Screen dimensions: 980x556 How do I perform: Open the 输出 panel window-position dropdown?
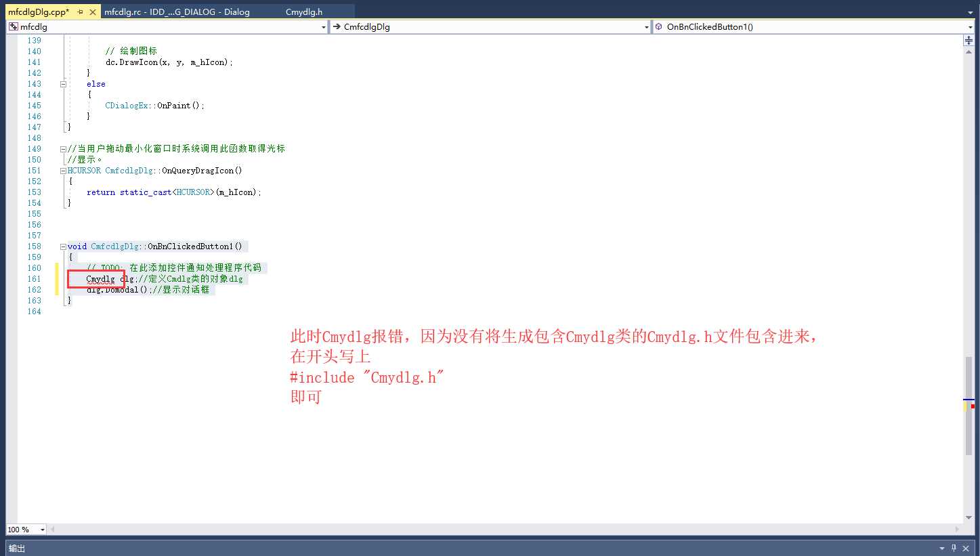pos(942,549)
